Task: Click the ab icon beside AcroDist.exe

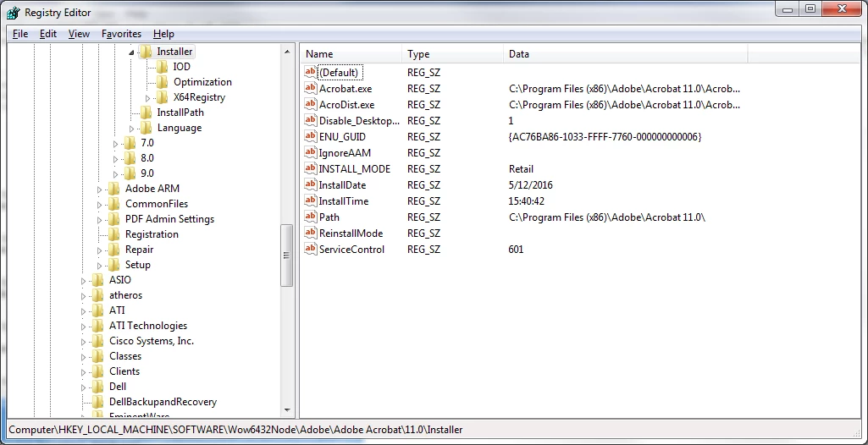Action: pos(311,104)
